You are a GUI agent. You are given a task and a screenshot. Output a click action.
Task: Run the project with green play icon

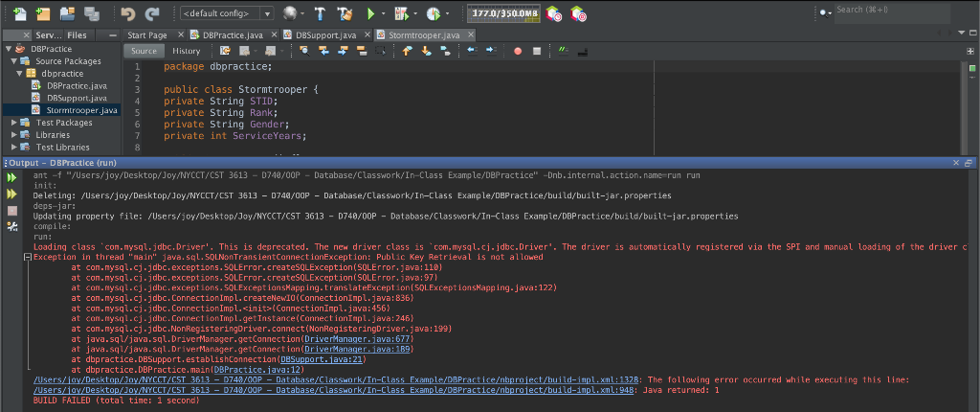pyautogui.click(x=370, y=13)
